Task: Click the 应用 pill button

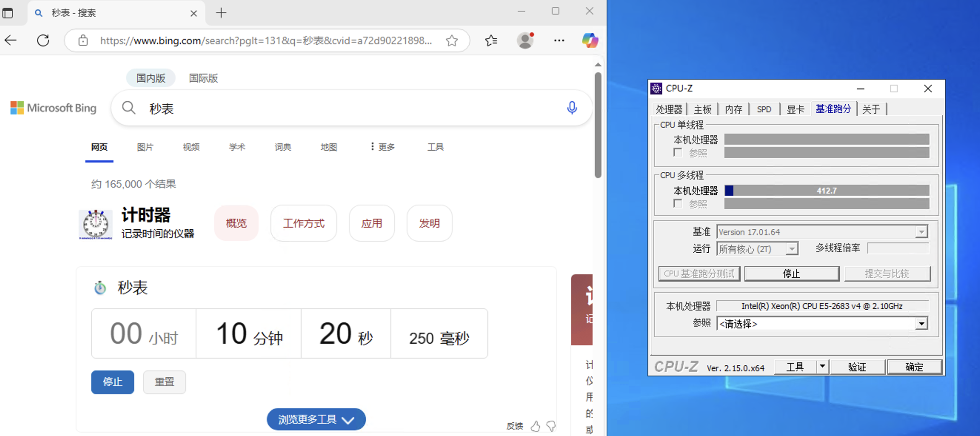Action: coord(371,223)
